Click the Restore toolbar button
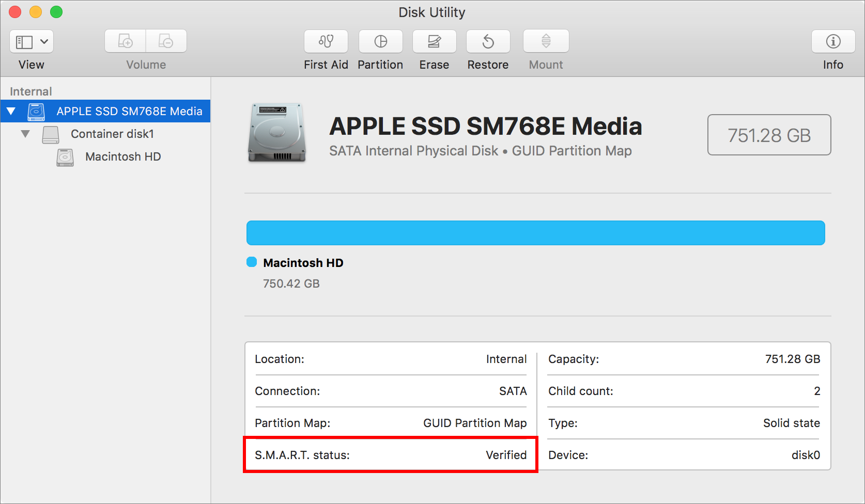The image size is (865, 504). click(x=488, y=41)
